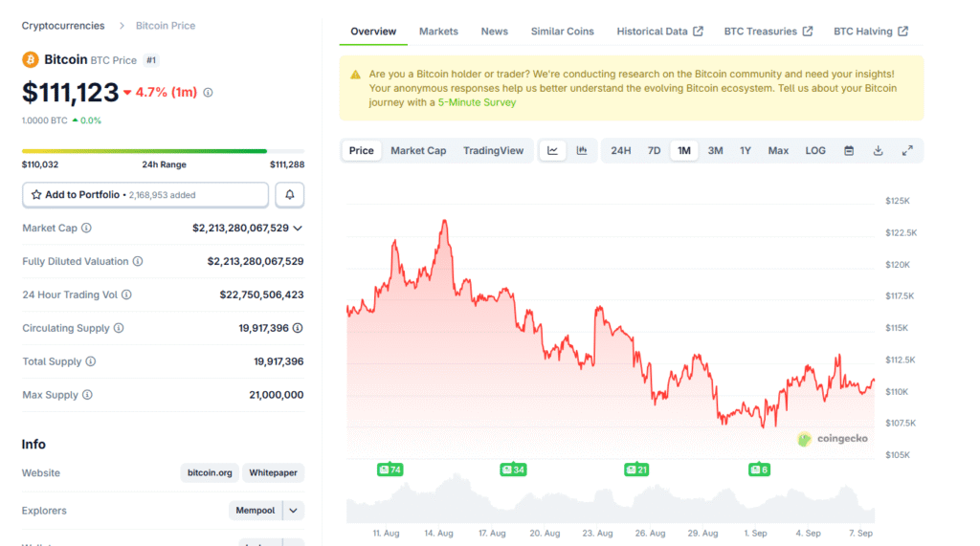
Task: Open the calendar date range picker
Action: (x=849, y=150)
